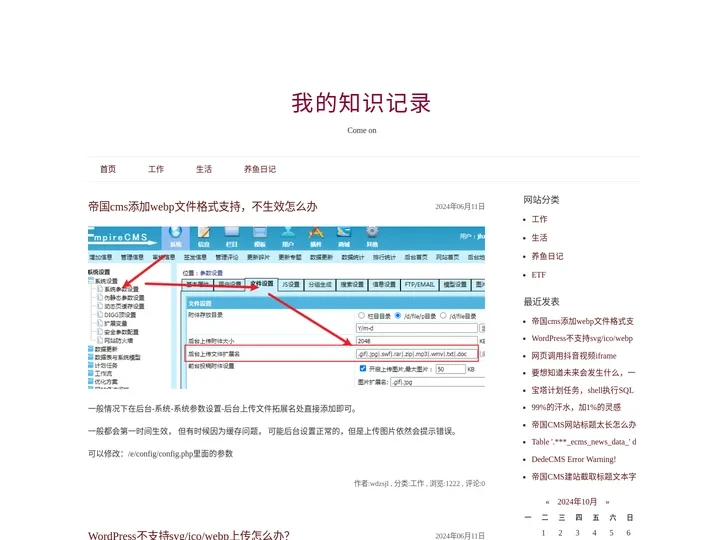
Task: Open the site title 我的知识记录
Action: (x=361, y=103)
